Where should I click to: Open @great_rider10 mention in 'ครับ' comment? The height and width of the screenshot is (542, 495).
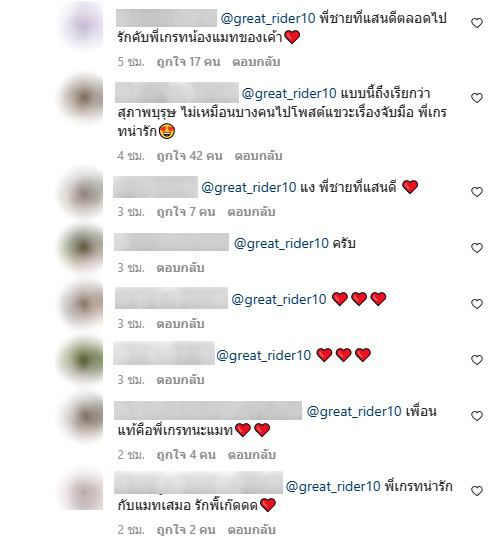click(281, 244)
